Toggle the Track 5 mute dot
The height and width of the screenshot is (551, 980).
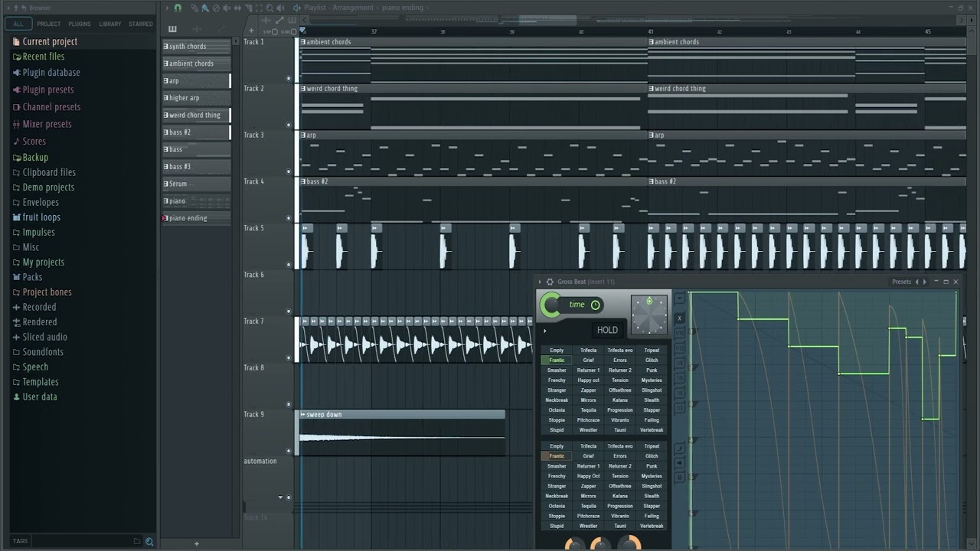pyautogui.click(x=289, y=265)
